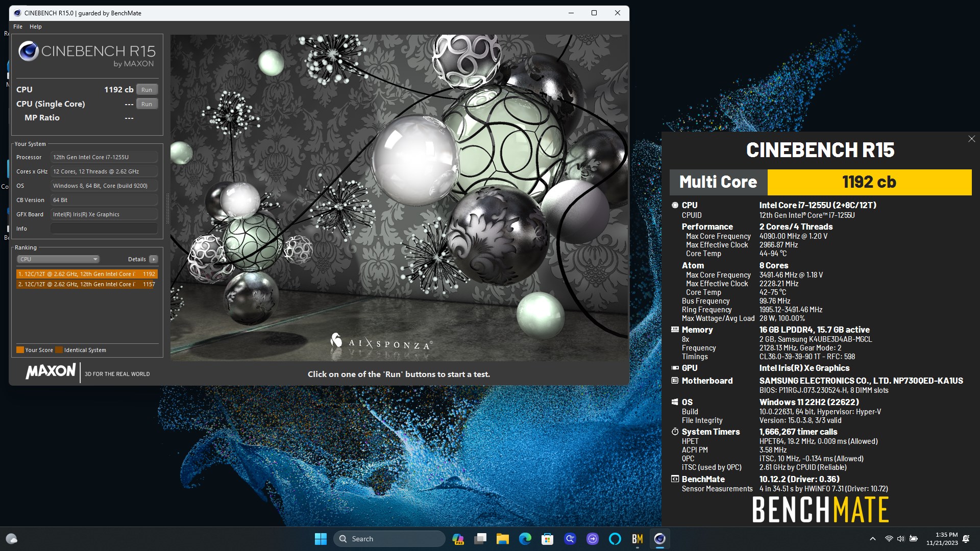This screenshot has height=551, width=980.
Task: Click the Motherboard section icon in BenchMate
Action: pyautogui.click(x=675, y=381)
